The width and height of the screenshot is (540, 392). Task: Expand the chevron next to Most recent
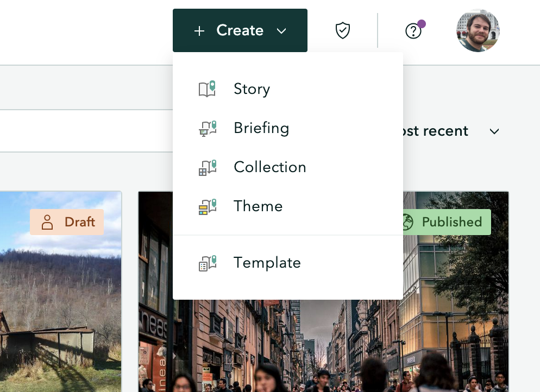click(494, 131)
